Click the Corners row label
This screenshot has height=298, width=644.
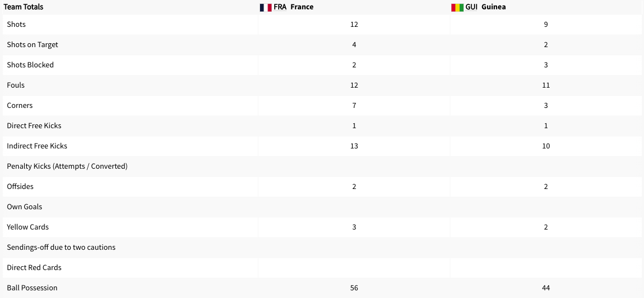click(x=20, y=105)
